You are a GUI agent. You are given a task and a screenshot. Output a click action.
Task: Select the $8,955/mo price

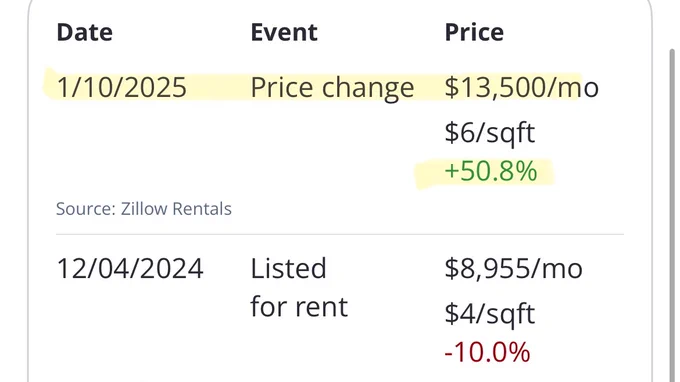tap(513, 268)
